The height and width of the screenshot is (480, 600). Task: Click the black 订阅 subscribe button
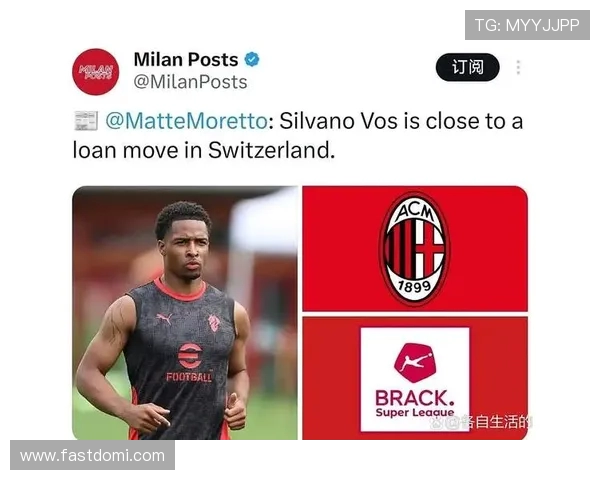click(x=468, y=67)
